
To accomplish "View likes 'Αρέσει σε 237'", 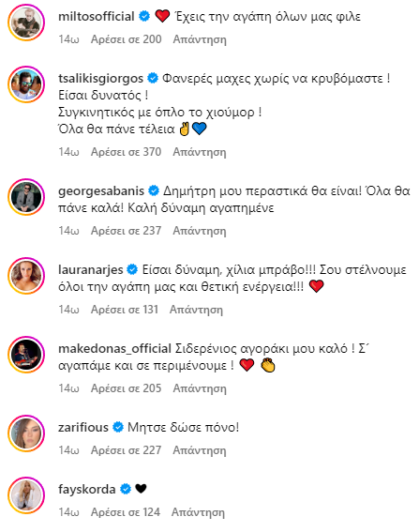I will (x=127, y=231).
